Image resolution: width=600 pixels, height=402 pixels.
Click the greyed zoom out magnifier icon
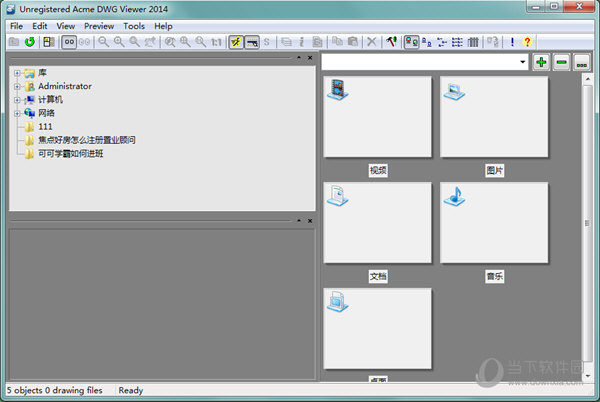(x=103, y=42)
